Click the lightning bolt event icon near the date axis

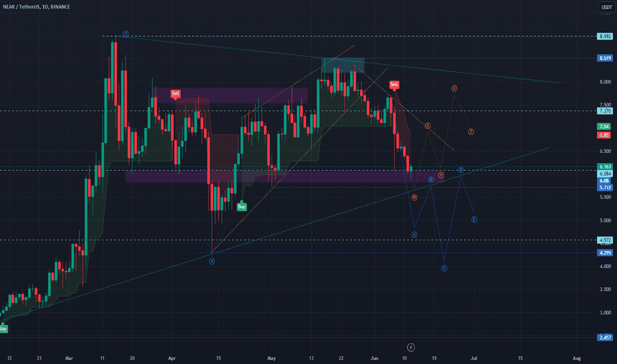(x=411, y=347)
